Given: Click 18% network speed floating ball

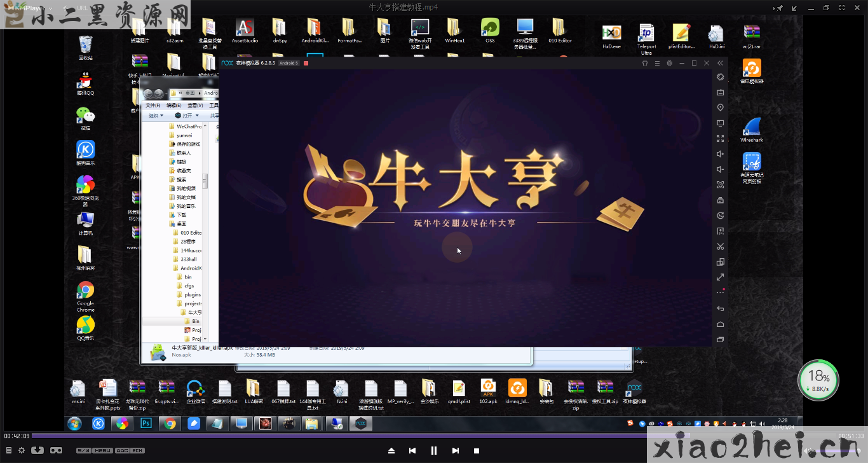Looking at the screenshot, I should 818,380.
